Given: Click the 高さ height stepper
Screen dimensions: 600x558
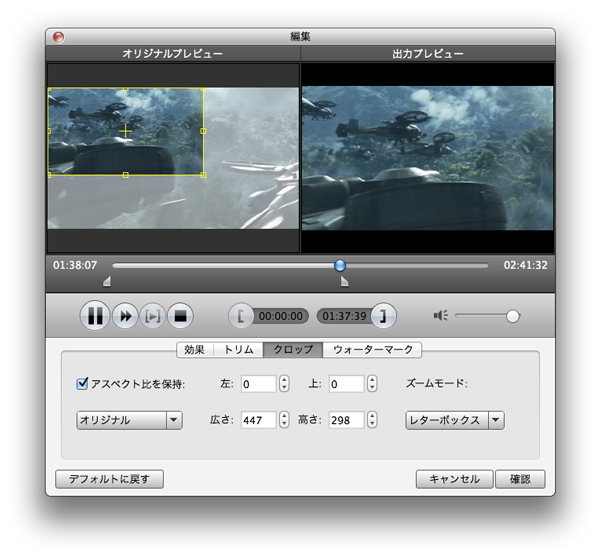Looking at the screenshot, I should [x=372, y=419].
